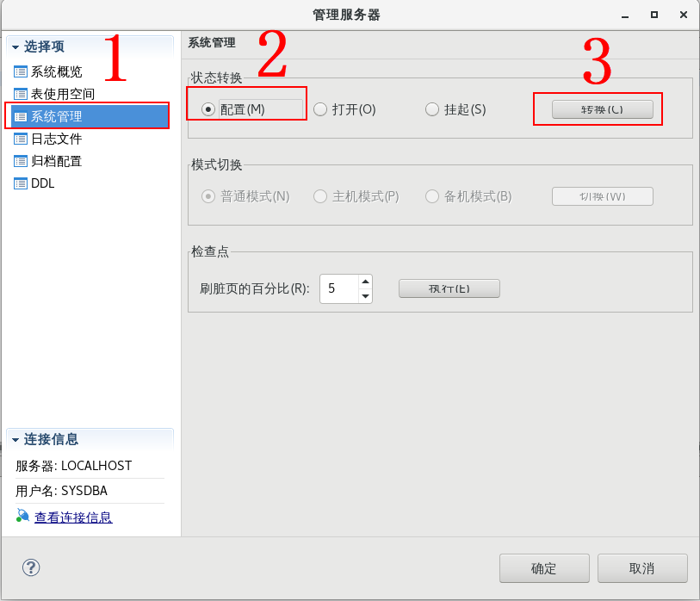Collapse the 选择项 section

point(15,46)
